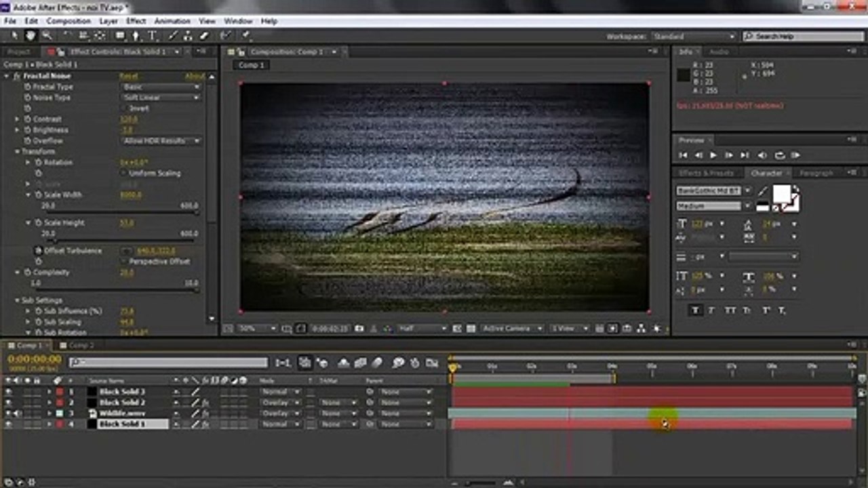Open the File menu
This screenshot has height=488, width=868.
[x=9, y=21]
